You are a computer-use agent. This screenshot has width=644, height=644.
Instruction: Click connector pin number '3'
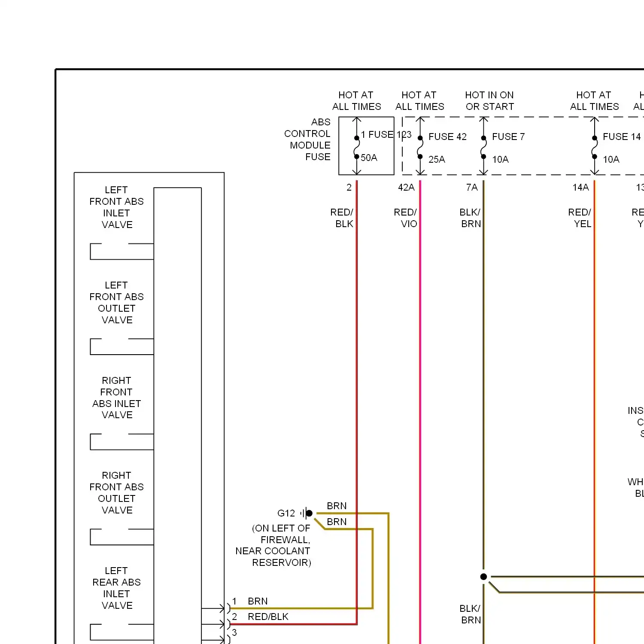tap(234, 632)
